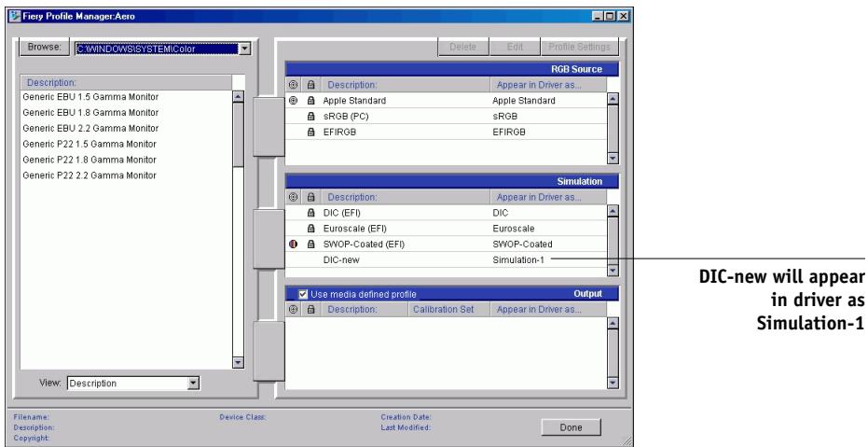
Task: Click the Output list's scroll down arrow
Action: 613,383
